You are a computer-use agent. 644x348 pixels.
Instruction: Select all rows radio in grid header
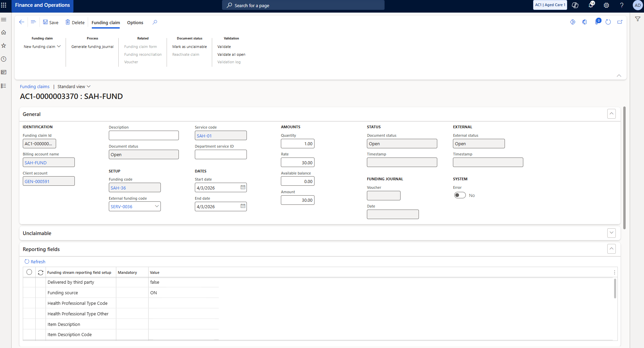(29, 272)
